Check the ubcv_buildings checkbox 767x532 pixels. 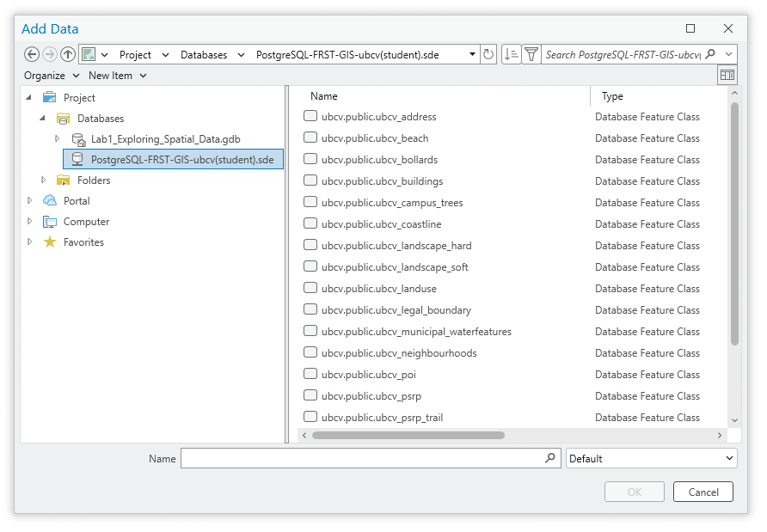(x=310, y=180)
